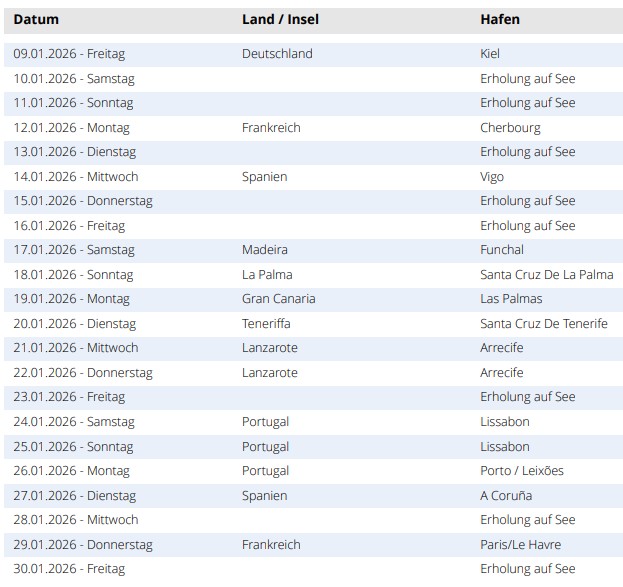Screen dimensions: 623x587
Task: Click the Madeira island cell
Action: (264, 250)
